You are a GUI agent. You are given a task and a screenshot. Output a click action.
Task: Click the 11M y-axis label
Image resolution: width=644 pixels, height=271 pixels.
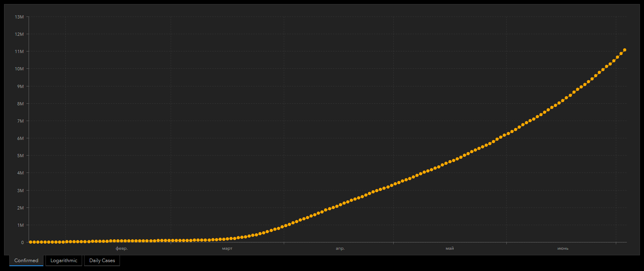19,51
